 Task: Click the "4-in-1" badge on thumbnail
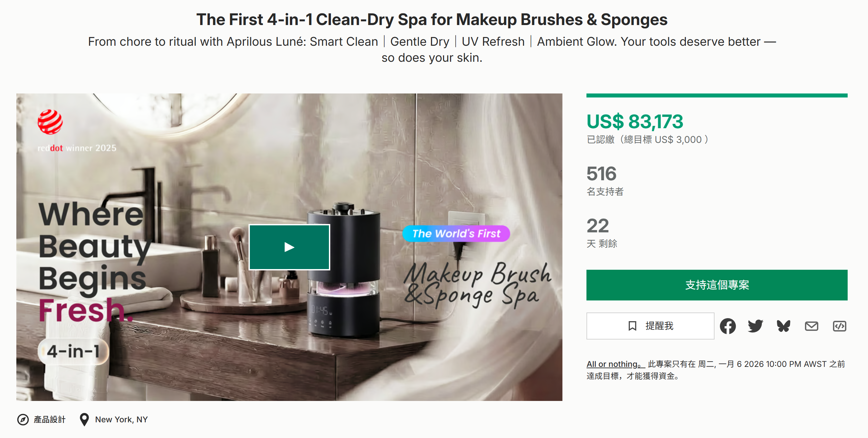point(73,351)
